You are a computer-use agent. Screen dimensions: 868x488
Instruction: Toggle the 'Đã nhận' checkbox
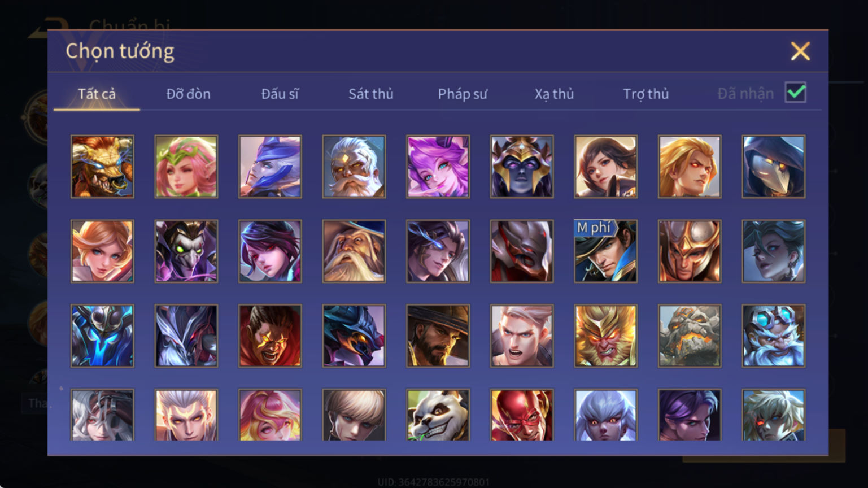click(796, 93)
